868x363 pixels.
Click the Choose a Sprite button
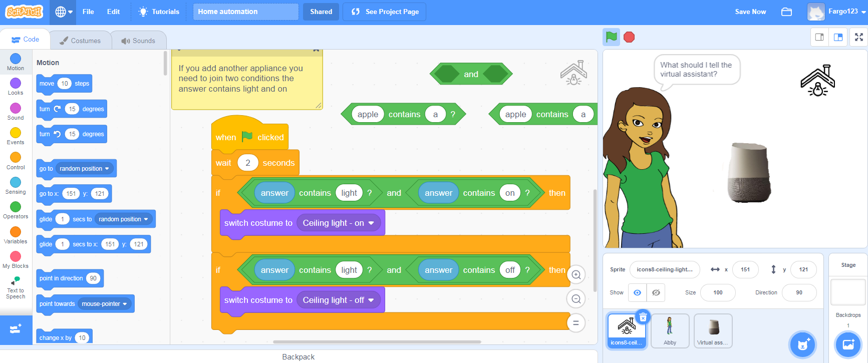pyautogui.click(x=803, y=344)
